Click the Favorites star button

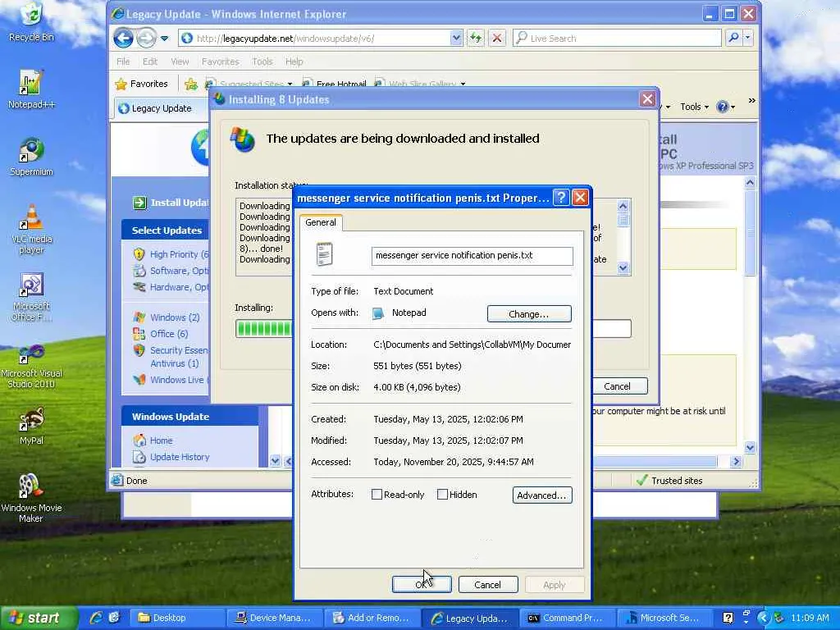coord(141,84)
